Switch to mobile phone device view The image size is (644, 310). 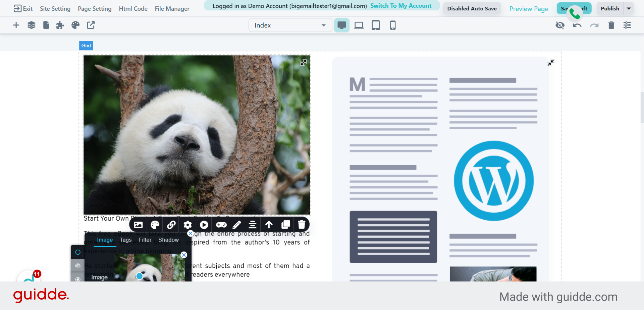393,25
